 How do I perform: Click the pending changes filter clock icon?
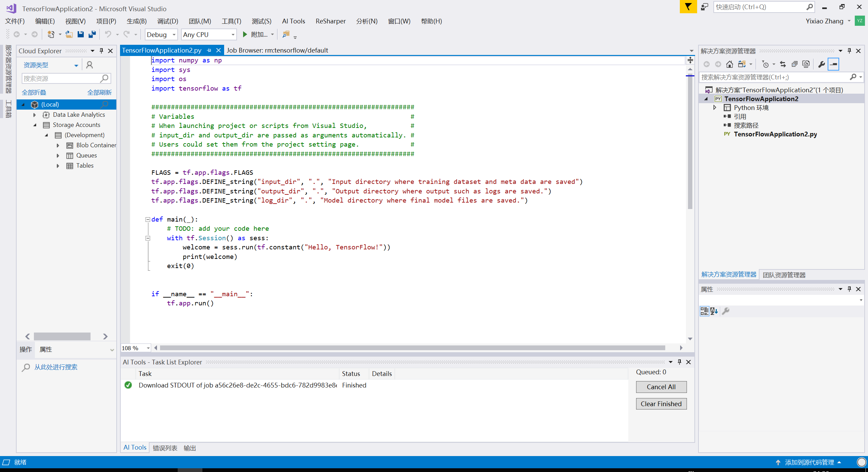pos(765,64)
